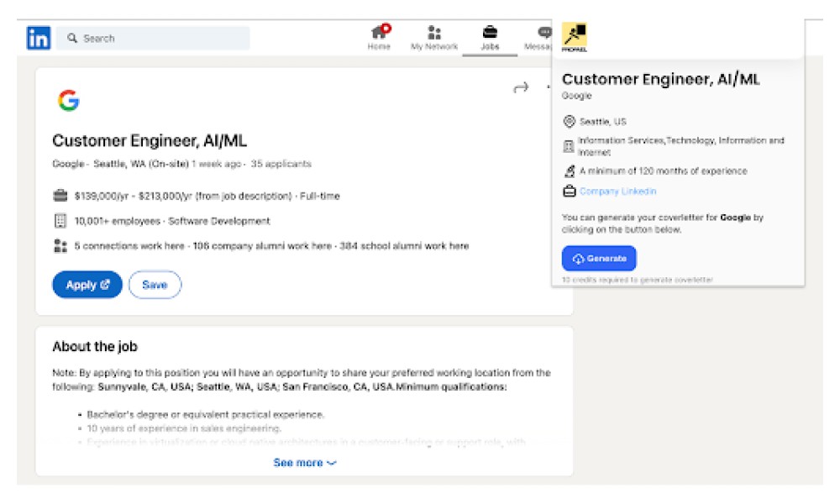Click the Propel panel job title heading
This screenshot has width=840, height=504.
click(x=660, y=79)
